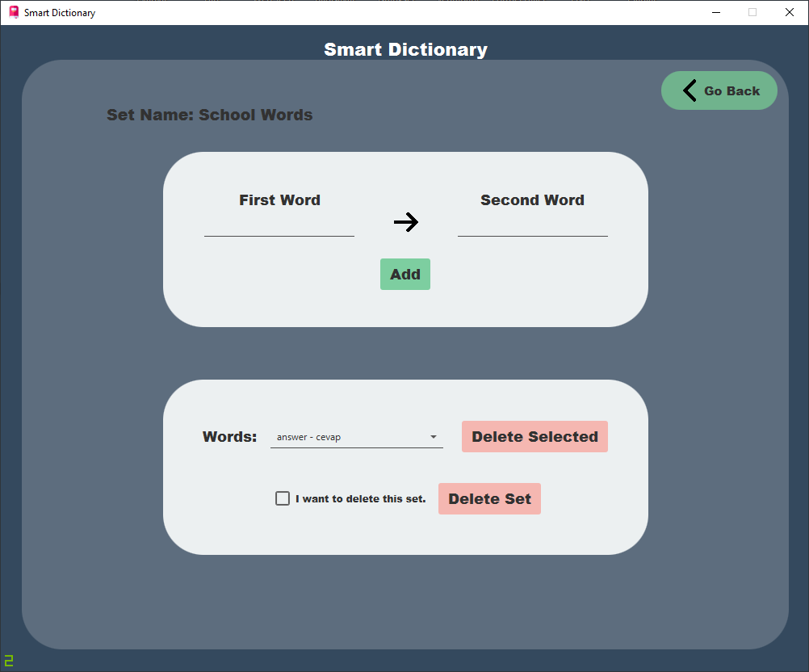
Task: Check the 'I want to delete this set' checkbox
Action: coord(283,498)
